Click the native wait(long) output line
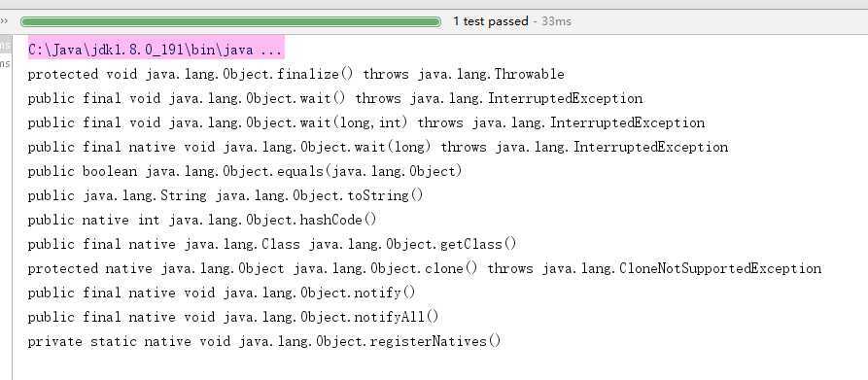 pyautogui.click(x=378, y=147)
